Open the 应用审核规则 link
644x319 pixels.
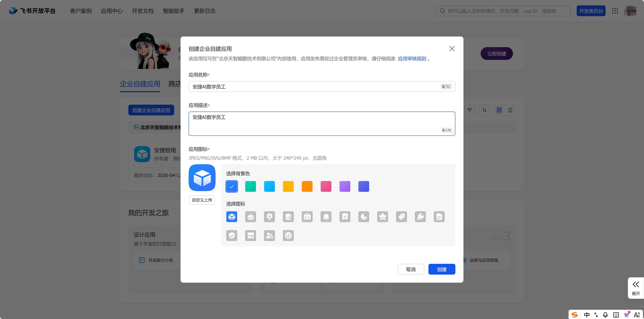click(412, 58)
